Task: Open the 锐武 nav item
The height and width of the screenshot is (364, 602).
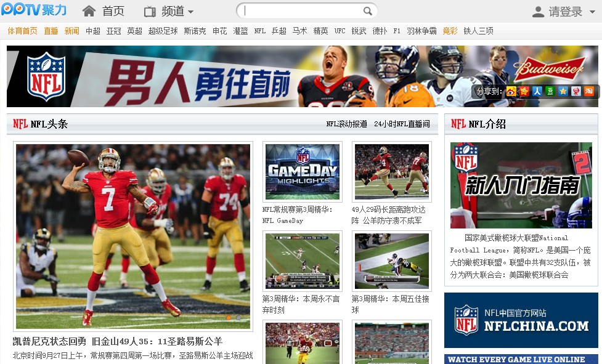Action: tap(359, 31)
